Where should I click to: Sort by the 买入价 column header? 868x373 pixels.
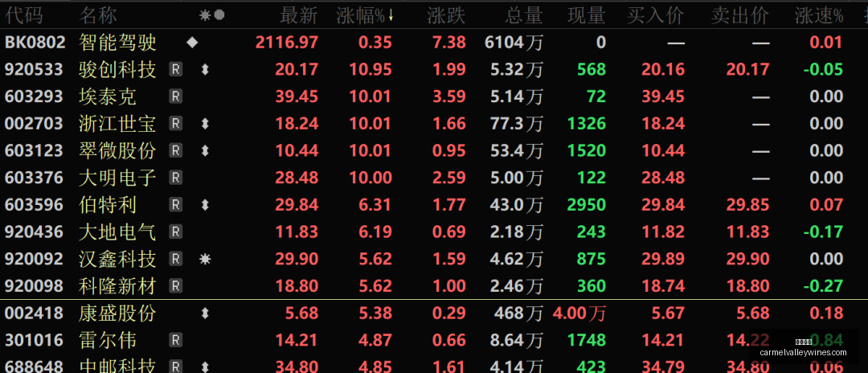pyautogui.click(x=656, y=15)
